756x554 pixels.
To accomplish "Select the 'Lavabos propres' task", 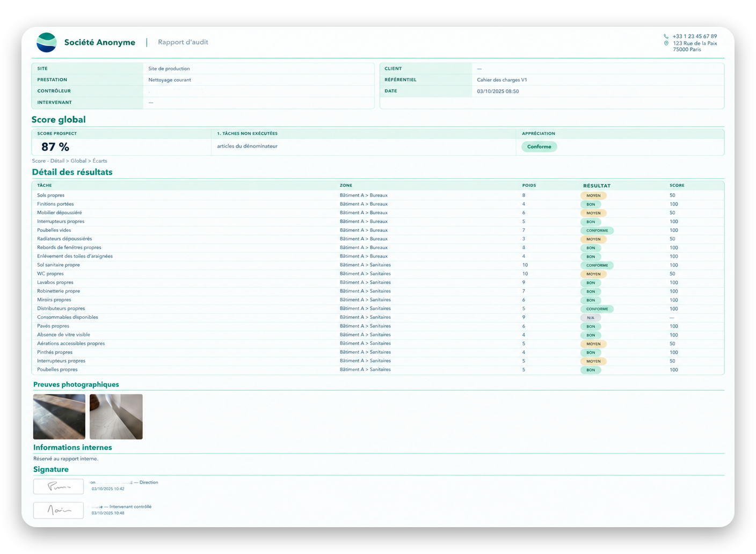I will [55, 282].
